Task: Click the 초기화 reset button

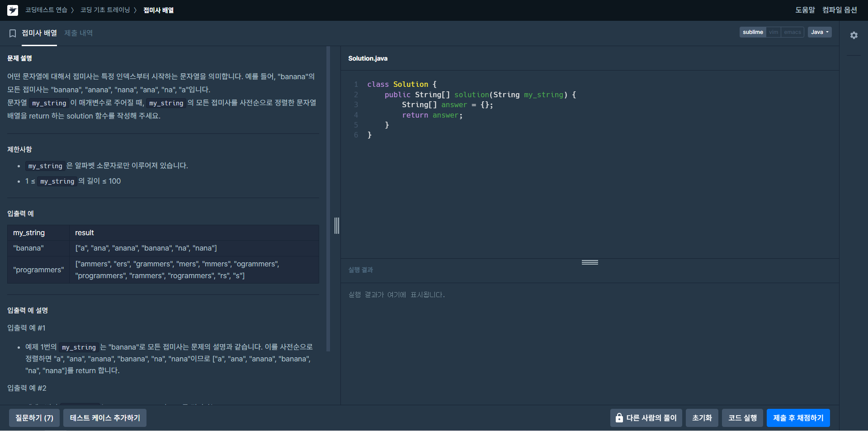Action: 702,418
